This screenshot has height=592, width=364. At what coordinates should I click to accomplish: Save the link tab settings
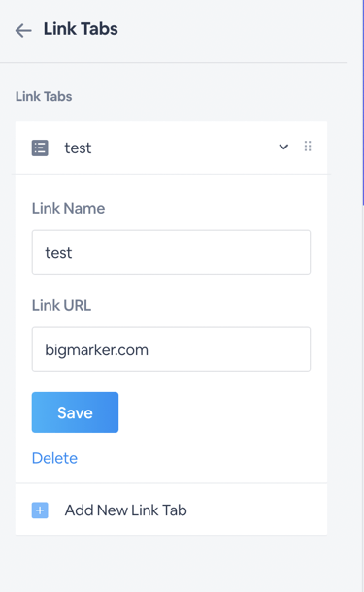point(75,412)
